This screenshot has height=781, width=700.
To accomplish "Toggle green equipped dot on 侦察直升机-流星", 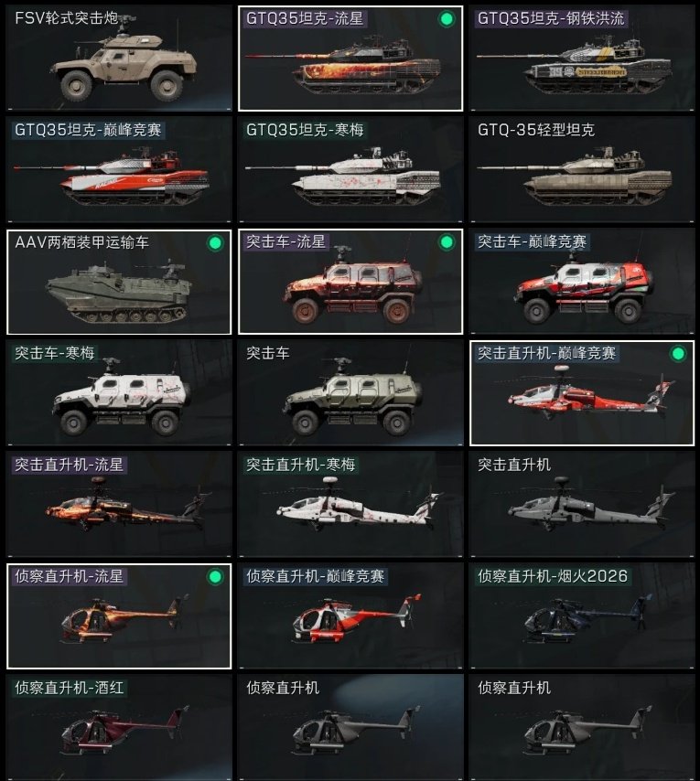I will (x=215, y=577).
